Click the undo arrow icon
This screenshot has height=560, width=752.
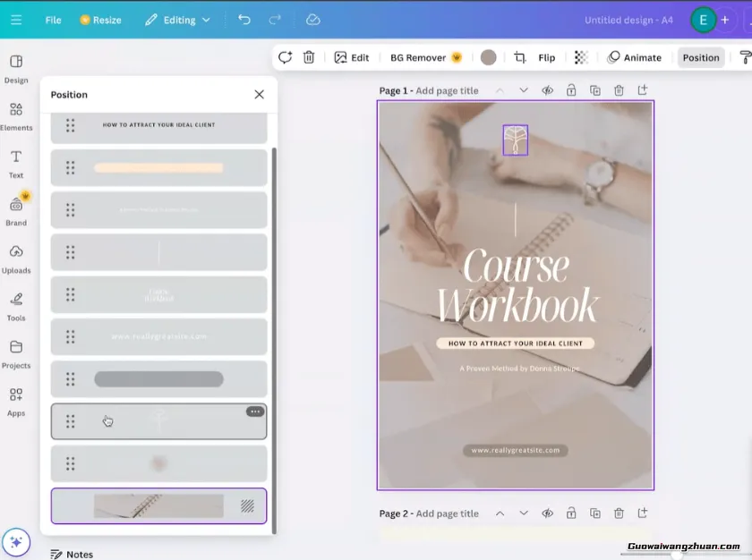[244, 20]
